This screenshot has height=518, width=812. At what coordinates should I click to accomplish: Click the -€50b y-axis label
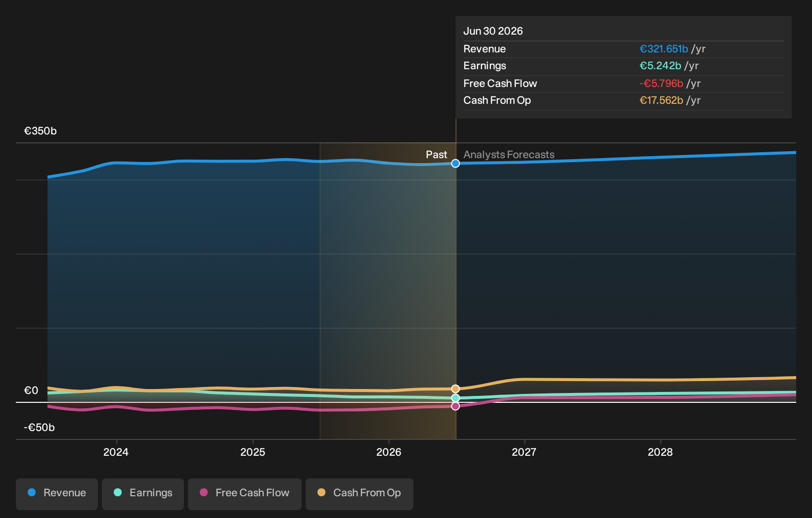pos(40,428)
